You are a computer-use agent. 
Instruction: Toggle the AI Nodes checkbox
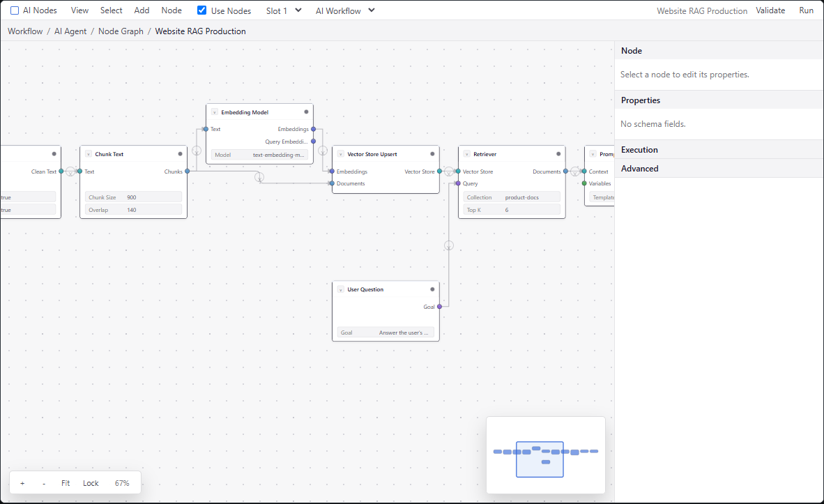click(15, 10)
